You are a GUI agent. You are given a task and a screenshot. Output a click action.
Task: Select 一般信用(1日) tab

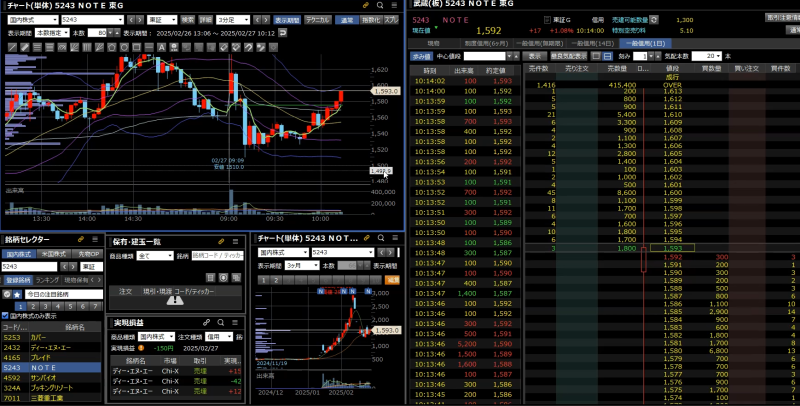[x=645, y=44]
